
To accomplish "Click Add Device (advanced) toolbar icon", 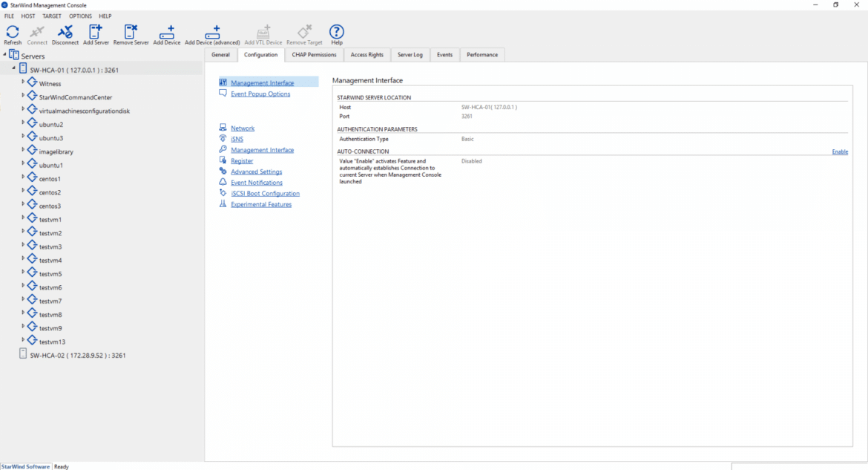I will pos(213,32).
